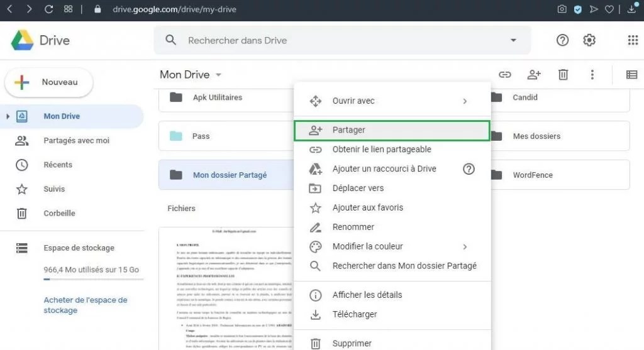Click the storage usage progress bar
Screen dimensions: 644x350
(x=94, y=280)
